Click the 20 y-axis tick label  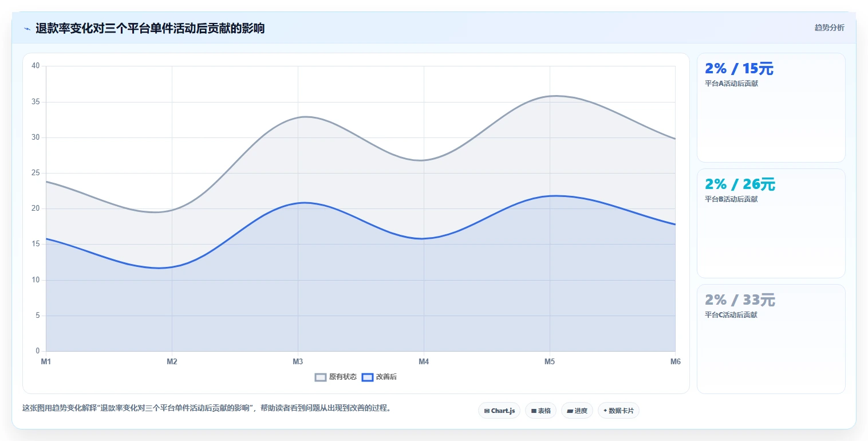[x=35, y=208]
